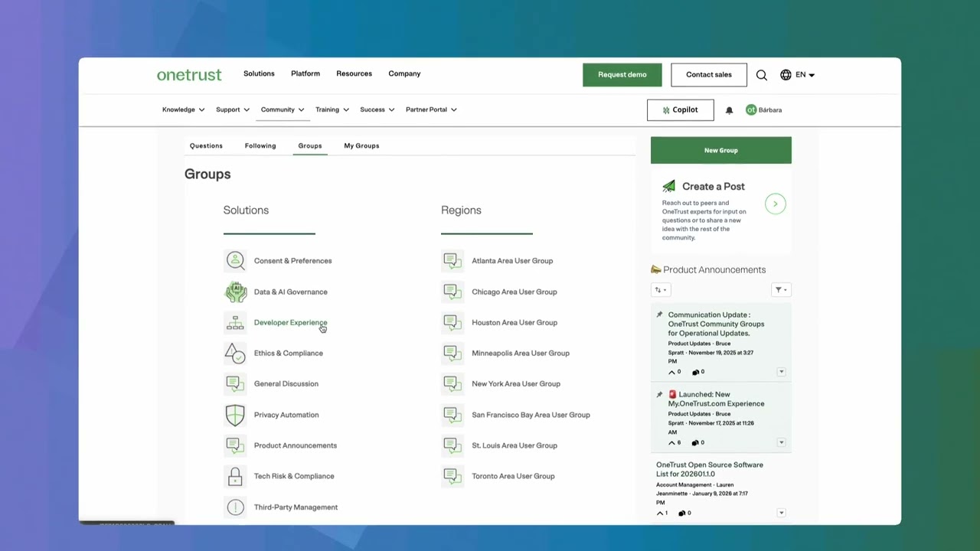Open the Developer Experience group link

[290, 323]
